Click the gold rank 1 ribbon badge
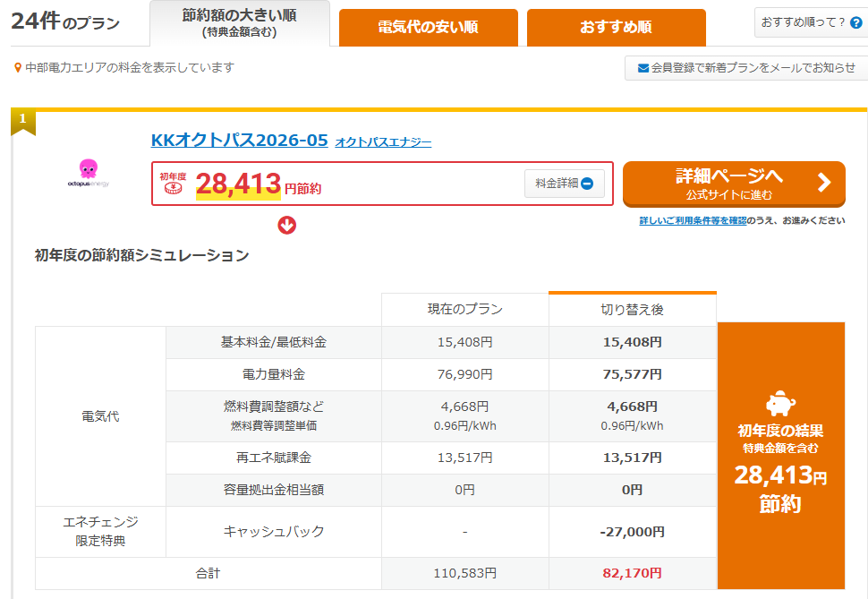Viewport: 868px width, 599px height. (22, 121)
